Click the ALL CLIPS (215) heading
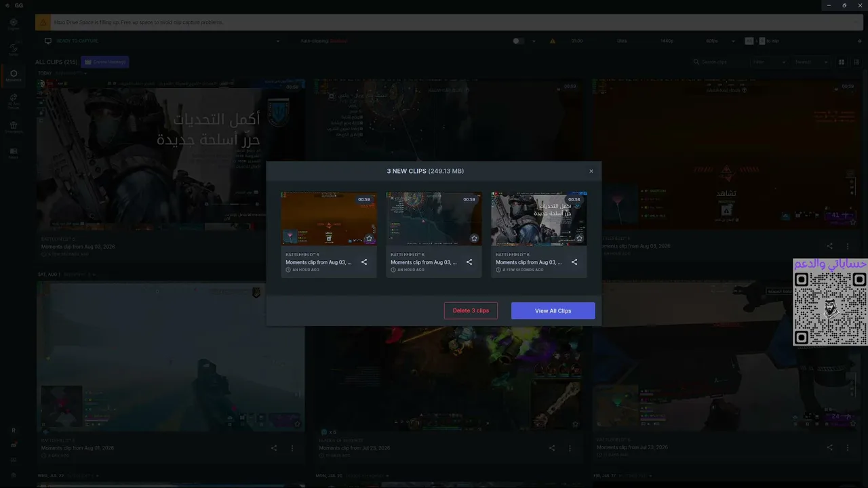 pyautogui.click(x=56, y=62)
